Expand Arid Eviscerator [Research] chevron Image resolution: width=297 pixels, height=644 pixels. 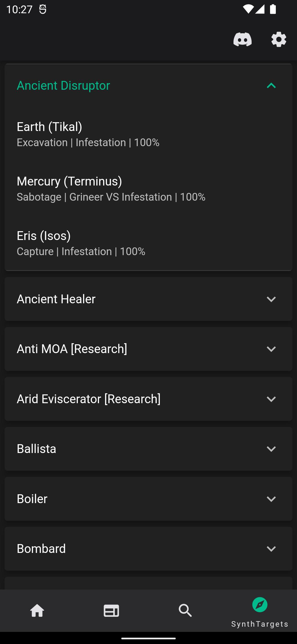tap(271, 399)
